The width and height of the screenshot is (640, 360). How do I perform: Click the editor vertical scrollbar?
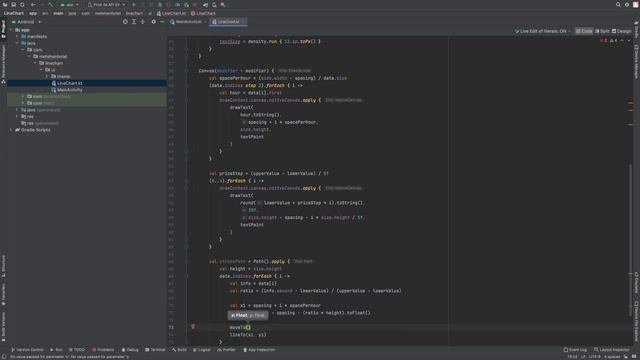point(631,240)
